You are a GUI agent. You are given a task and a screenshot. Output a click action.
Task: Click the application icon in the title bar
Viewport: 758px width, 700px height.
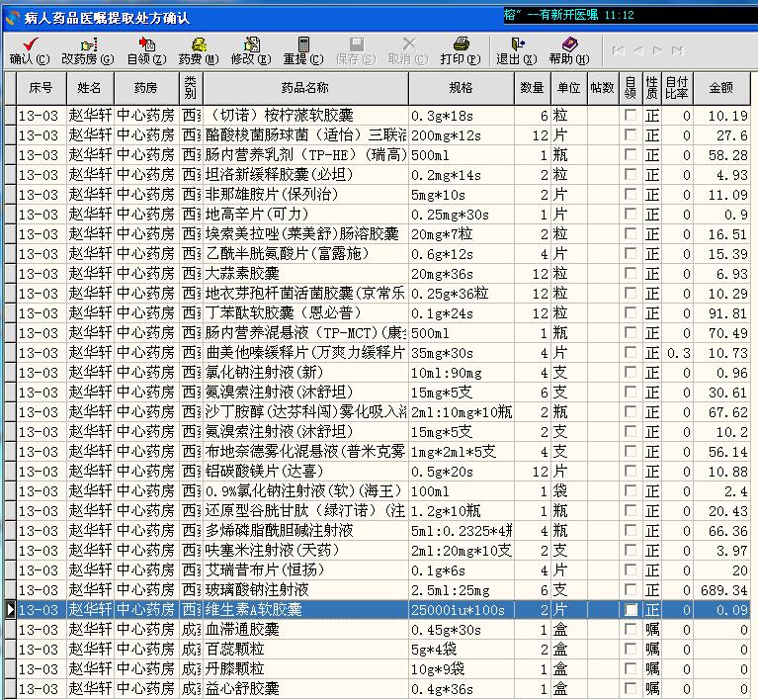[x=12, y=18]
